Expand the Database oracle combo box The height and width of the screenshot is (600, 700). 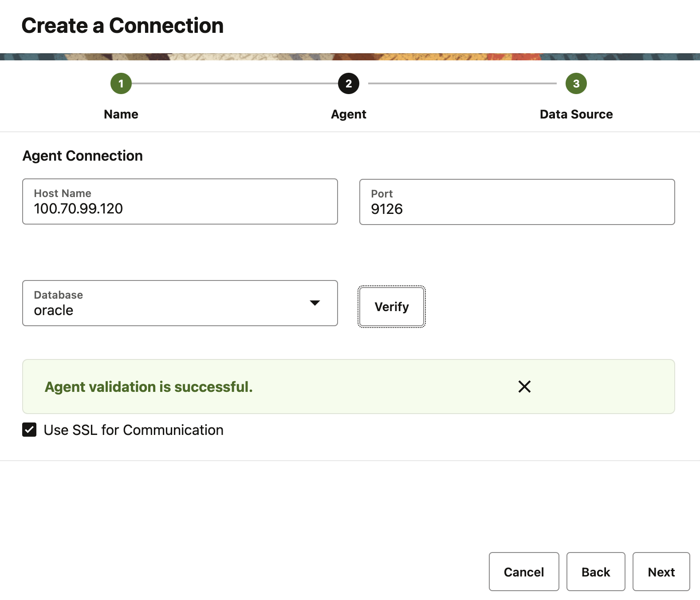169,303
